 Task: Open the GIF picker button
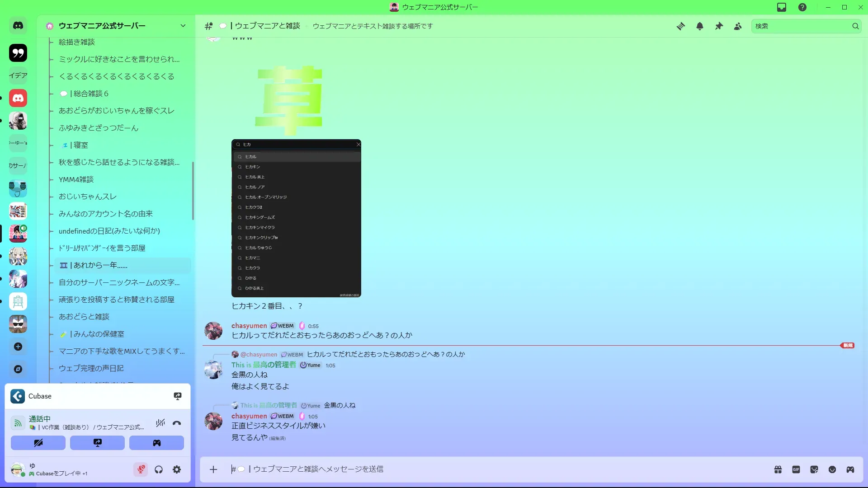[796, 469]
